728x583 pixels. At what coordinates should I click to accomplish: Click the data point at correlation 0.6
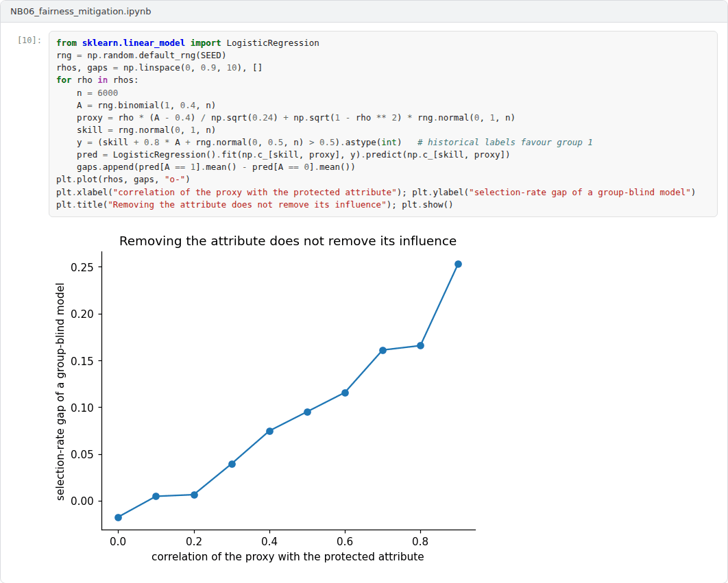point(345,393)
